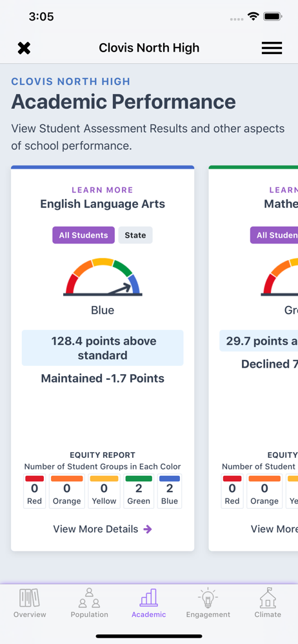Switch to the Engagement lightbulb tab

208,603
